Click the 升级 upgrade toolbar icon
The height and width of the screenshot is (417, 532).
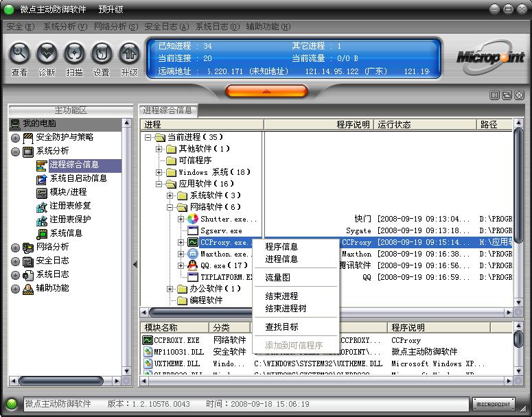pos(129,53)
